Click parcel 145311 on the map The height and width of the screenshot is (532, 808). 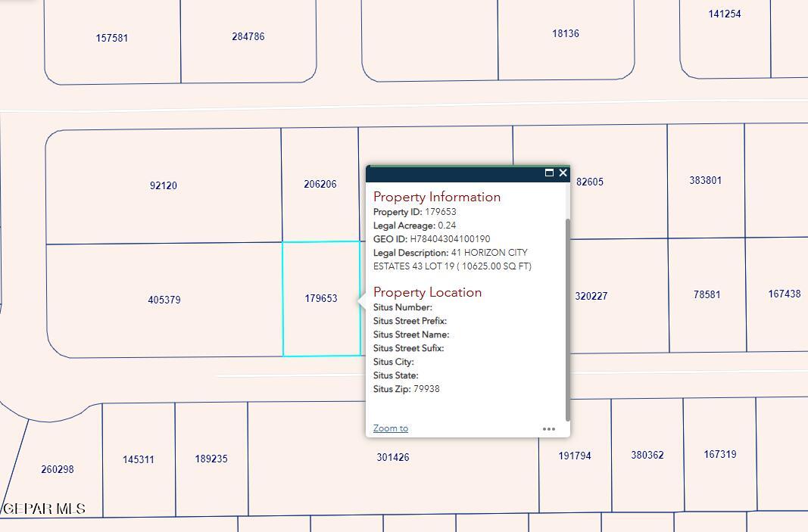tap(139, 459)
